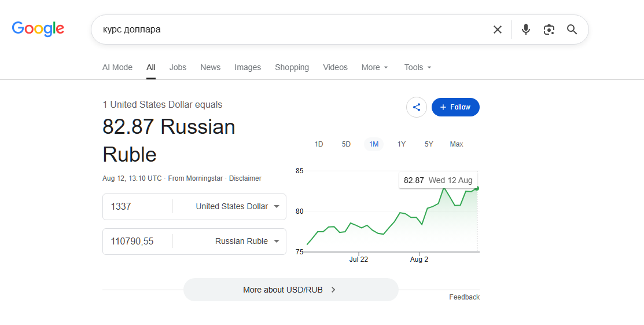The width and height of the screenshot is (644, 325).
Task: Choose the 1Y chart range
Action: point(401,144)
